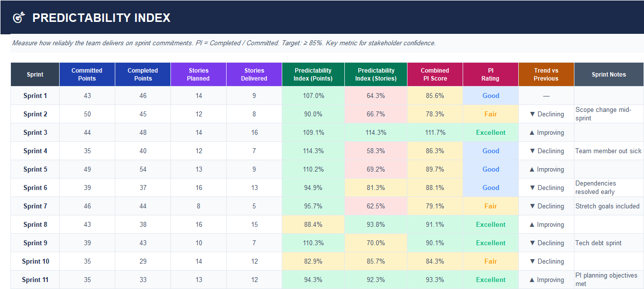644x289 pixels.
Task: Click the target icon beside Predictability Index title
Action: (19, 16)
